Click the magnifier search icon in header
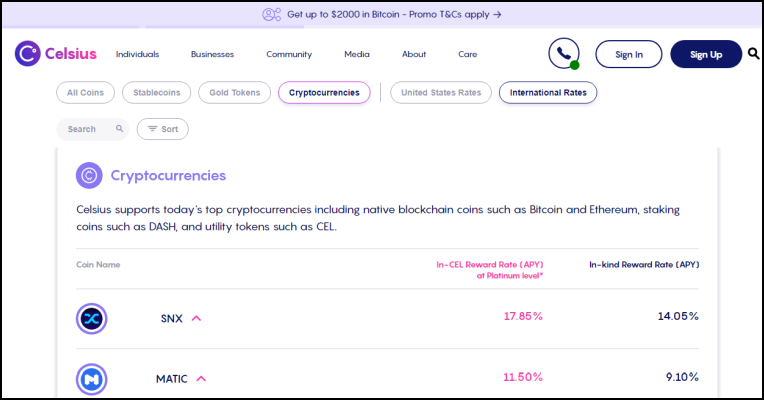 coord(753,54)
